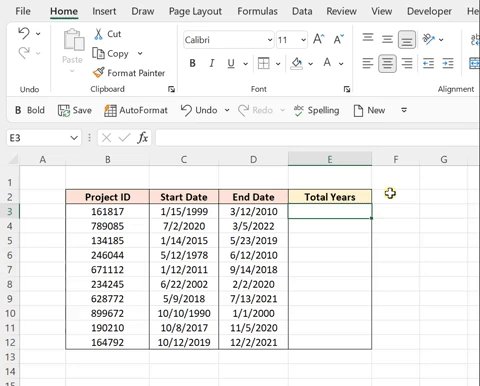480x386 pixels.
Task: Select column E header
Action: (330, 159)
